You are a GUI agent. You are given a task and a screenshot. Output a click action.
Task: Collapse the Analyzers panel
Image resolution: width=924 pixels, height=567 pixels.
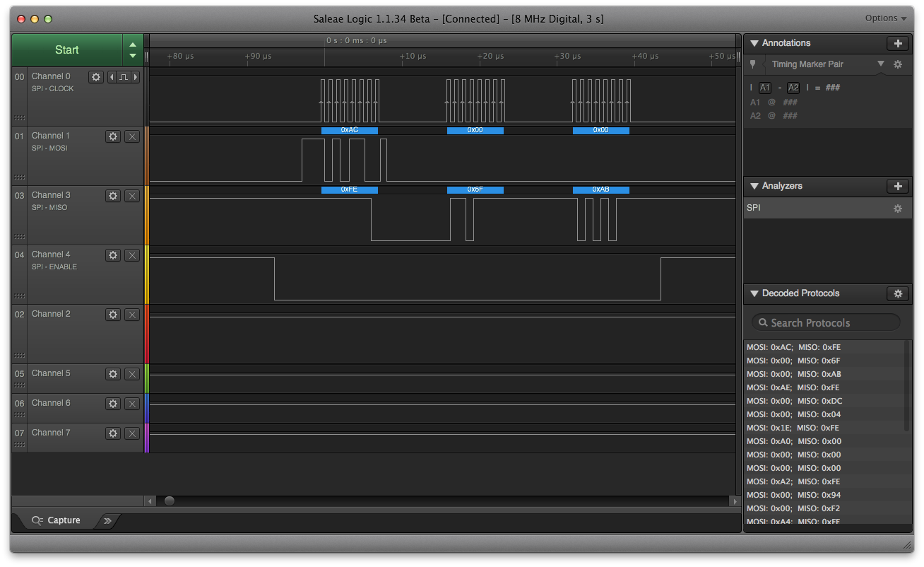[x=754, y=186]
